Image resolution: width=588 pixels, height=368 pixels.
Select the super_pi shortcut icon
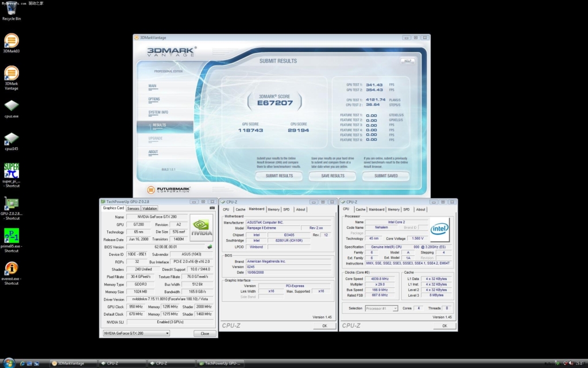[x=11, y=170]
